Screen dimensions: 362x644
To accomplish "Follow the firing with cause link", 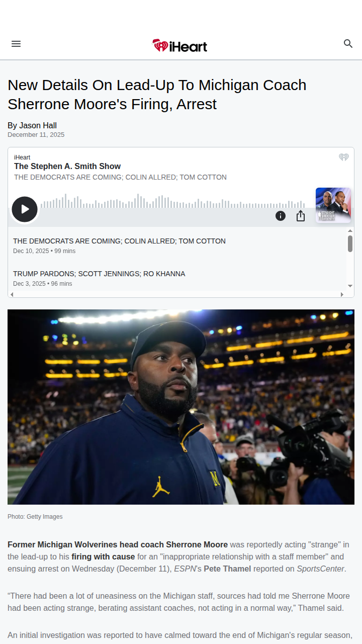I will pyautogui.click(x=103, y=556).
